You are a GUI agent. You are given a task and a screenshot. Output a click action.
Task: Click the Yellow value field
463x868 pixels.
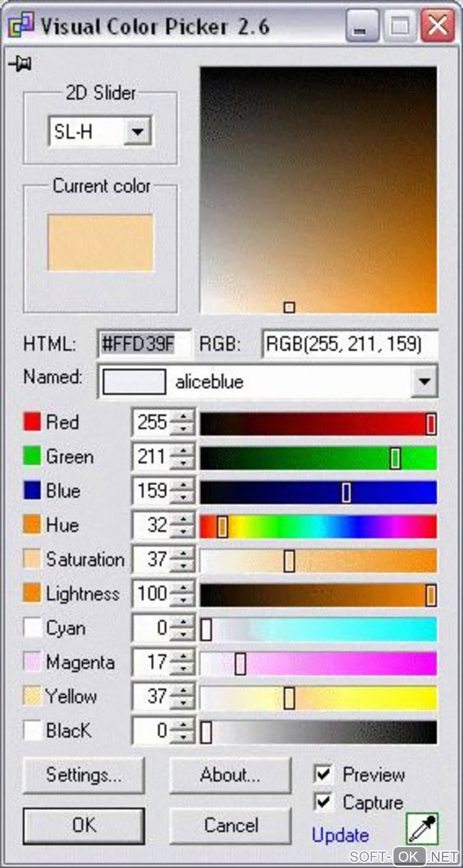[x=152, y=697]
